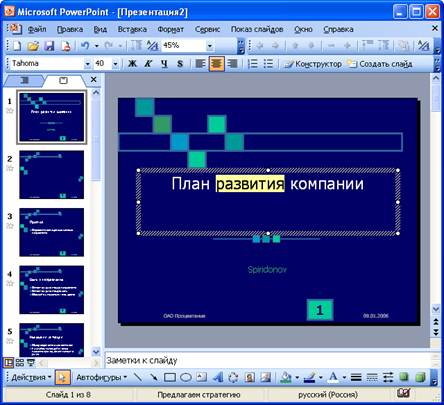Select slide 3 thumbnail
Image resolution: width=444 pixels, height=405 pixels.
(52, 232)
